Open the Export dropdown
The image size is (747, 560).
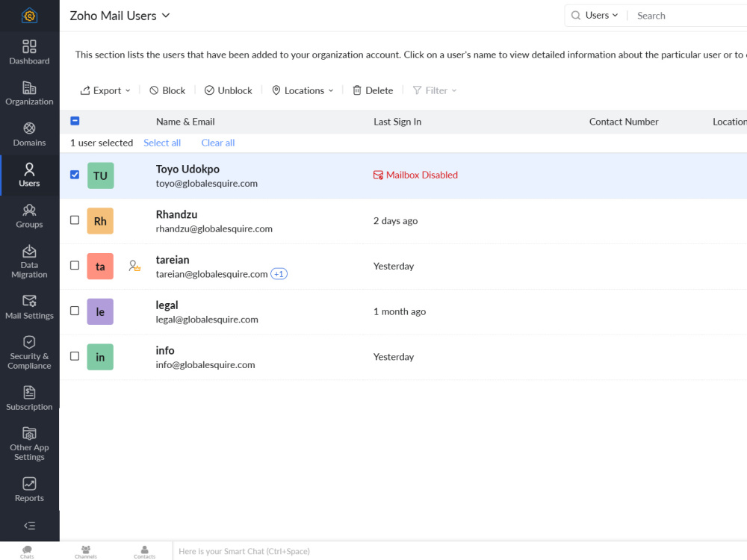[x=105, y=90]
